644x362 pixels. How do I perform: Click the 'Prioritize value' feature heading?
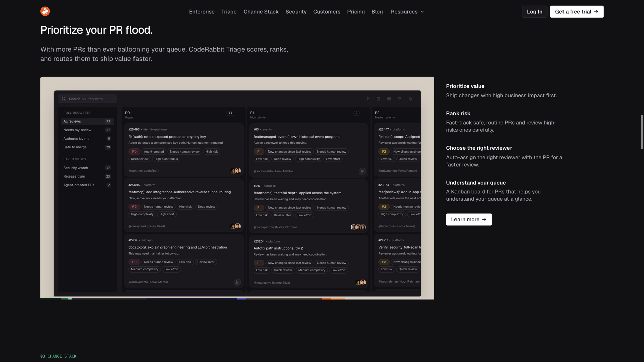465,86
